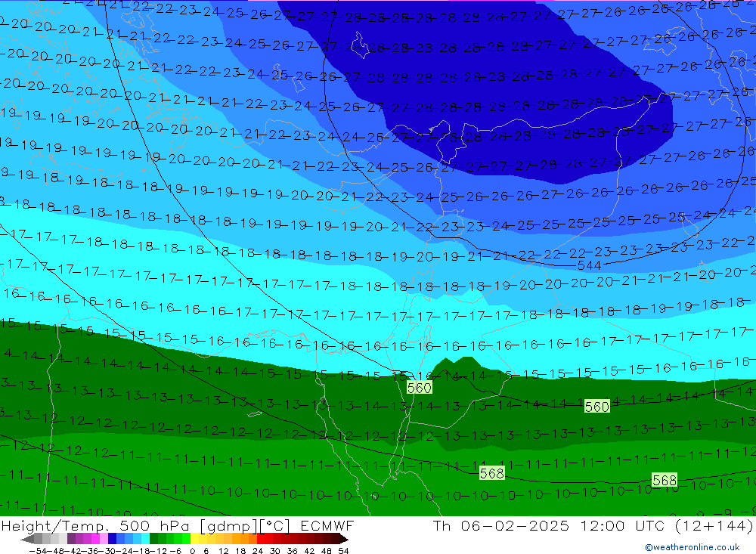
Task: Select the dark navy blue swatch in legend
Action: [112, 539]
